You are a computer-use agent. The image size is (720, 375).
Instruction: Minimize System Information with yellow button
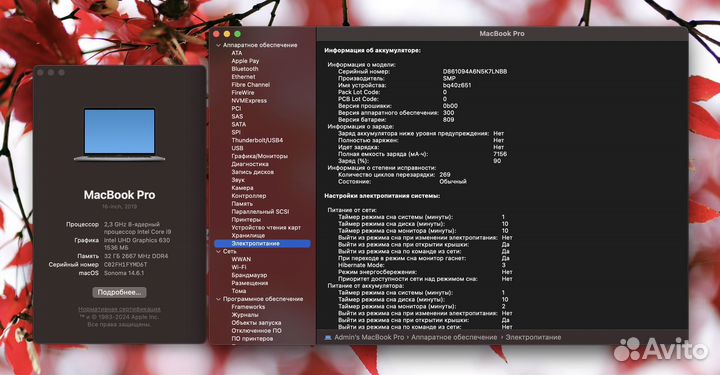(x=227, y=34)
